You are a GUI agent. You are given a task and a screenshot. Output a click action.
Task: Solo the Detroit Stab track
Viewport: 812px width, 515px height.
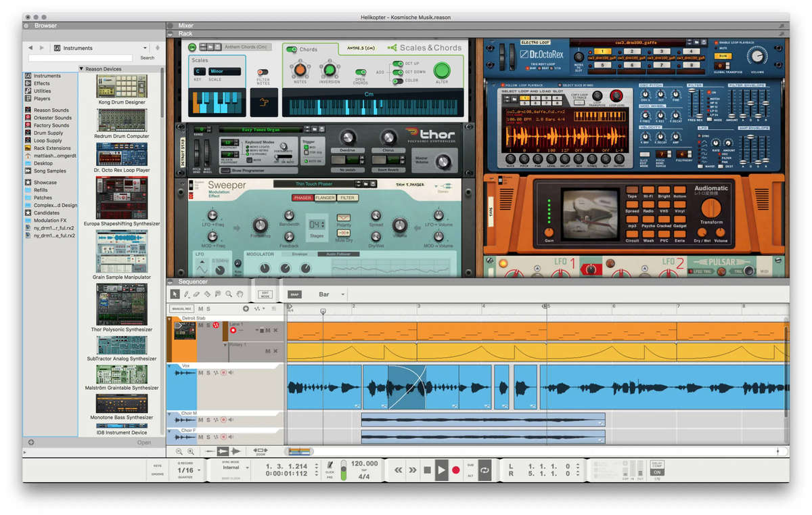[x=208, y=324]
